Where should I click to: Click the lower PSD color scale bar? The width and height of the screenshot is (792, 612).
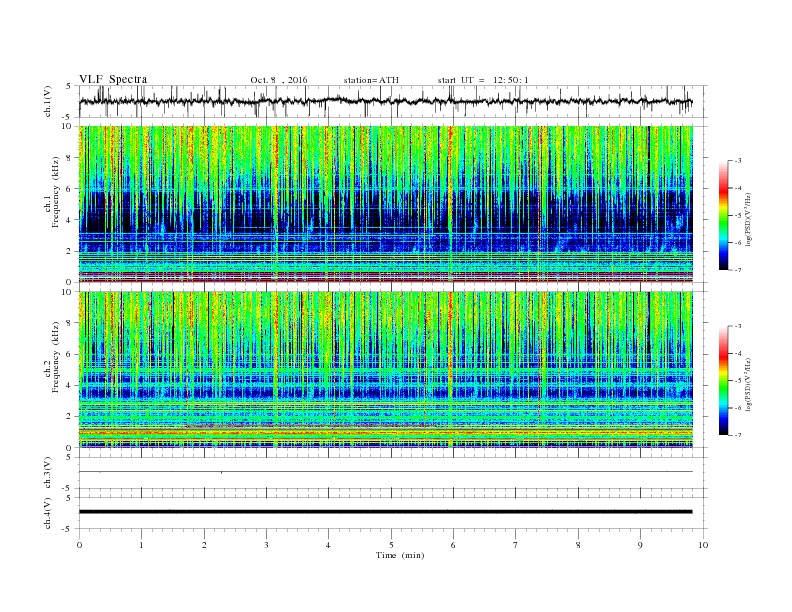724,381
